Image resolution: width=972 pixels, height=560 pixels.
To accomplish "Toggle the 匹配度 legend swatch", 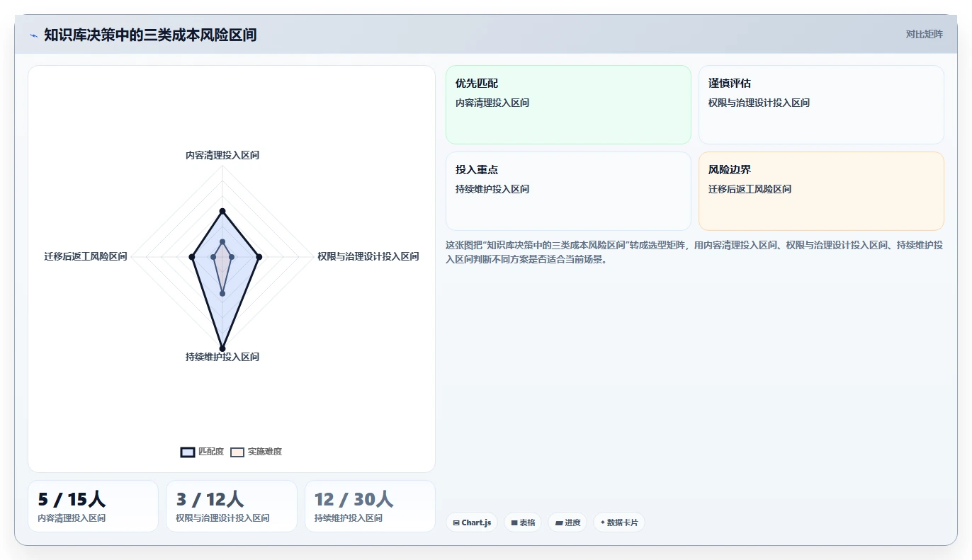I will 188,452.
